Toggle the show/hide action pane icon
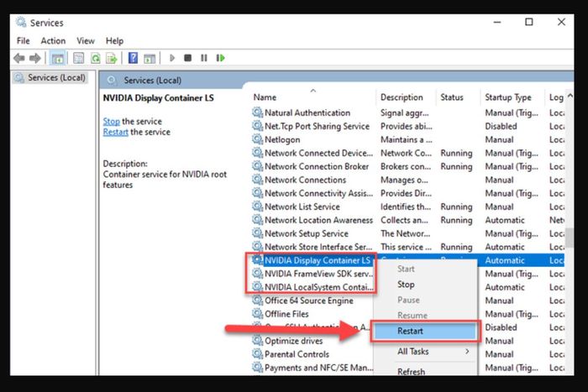Viewport: 588px width, 392px height. click(x=150, y=59)
